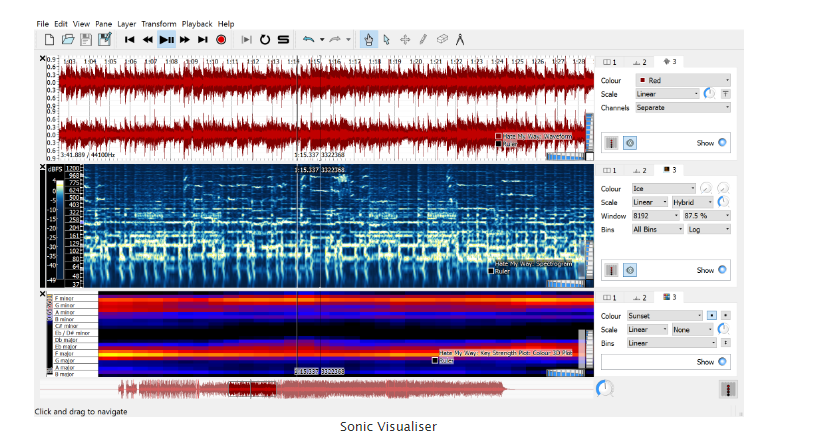Switch to waveform pane's layer tab 2

640,62
